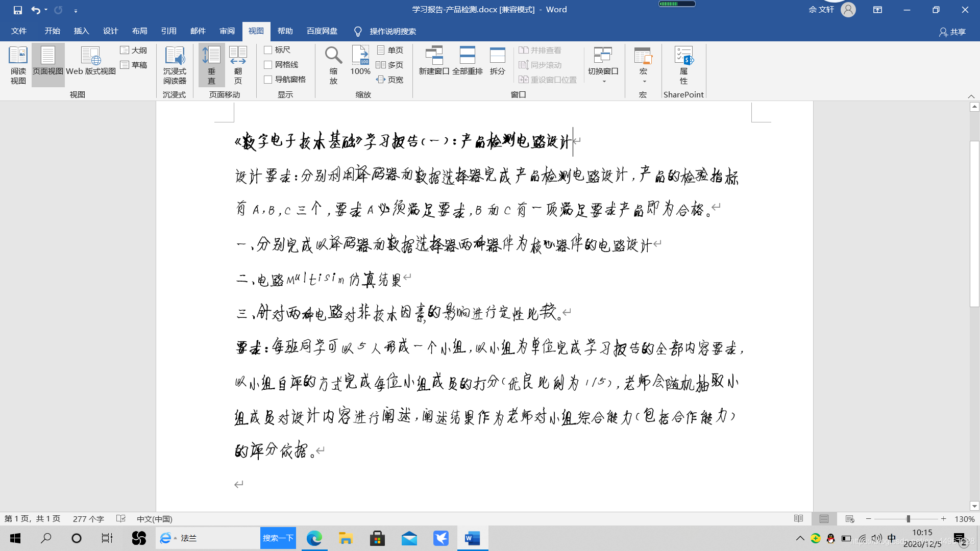Image resolution: width=980 pixels, height=551 pixels.
Task: Toggle the Gridlines (网格线) checkbox
Action: pos(268,65)
